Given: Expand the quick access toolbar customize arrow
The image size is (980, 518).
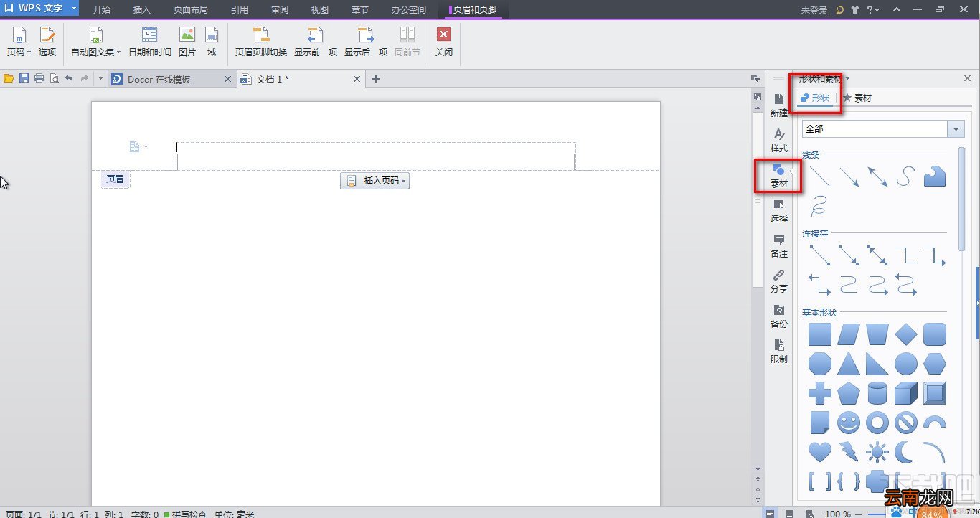Looking at the screenshot, I should point(100,78).
